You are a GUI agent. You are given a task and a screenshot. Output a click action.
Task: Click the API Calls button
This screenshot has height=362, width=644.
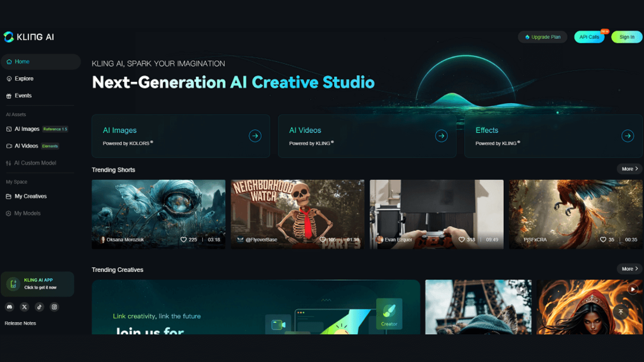click(589, 37)
